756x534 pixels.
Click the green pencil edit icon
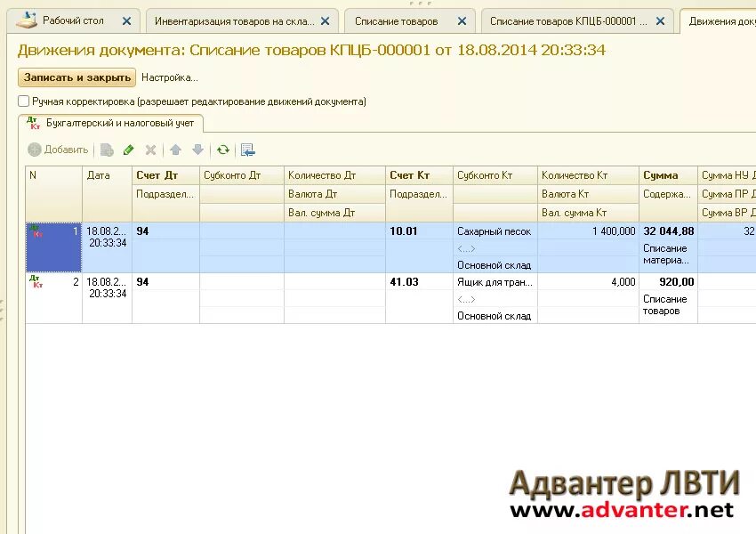[128, 150]
